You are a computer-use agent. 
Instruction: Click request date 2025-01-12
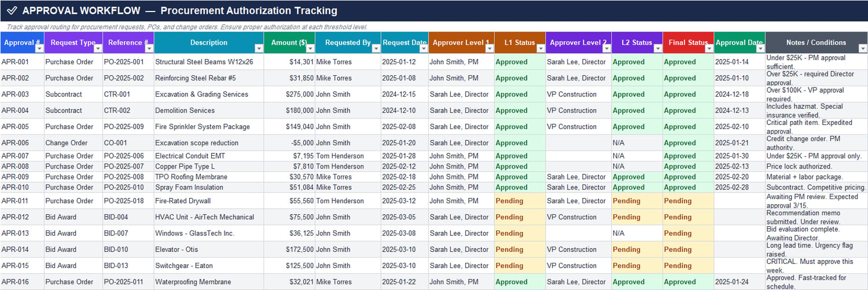tap(404, 62)
